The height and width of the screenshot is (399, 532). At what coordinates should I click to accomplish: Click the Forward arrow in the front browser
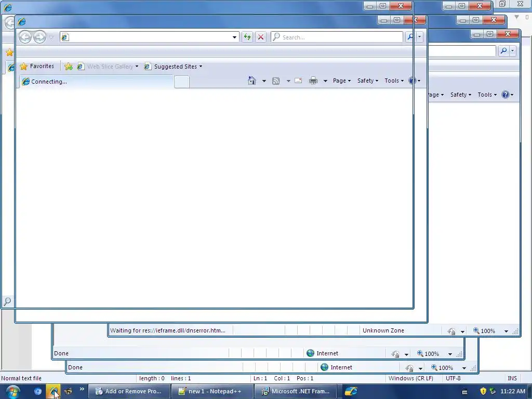39,37
